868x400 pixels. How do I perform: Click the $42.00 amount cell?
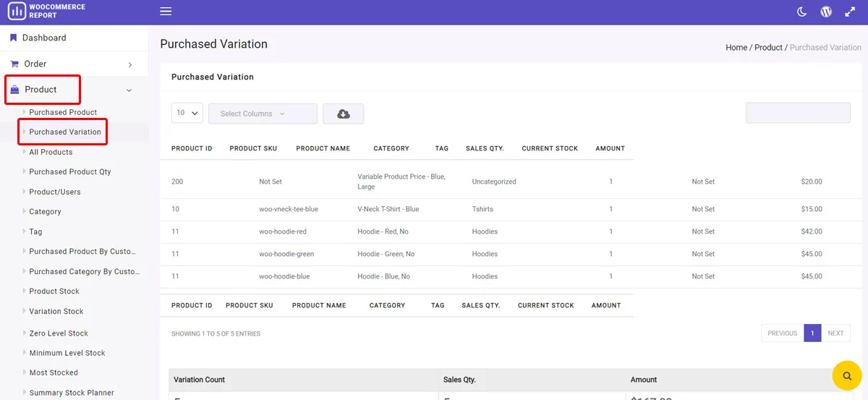pos(812,231)
